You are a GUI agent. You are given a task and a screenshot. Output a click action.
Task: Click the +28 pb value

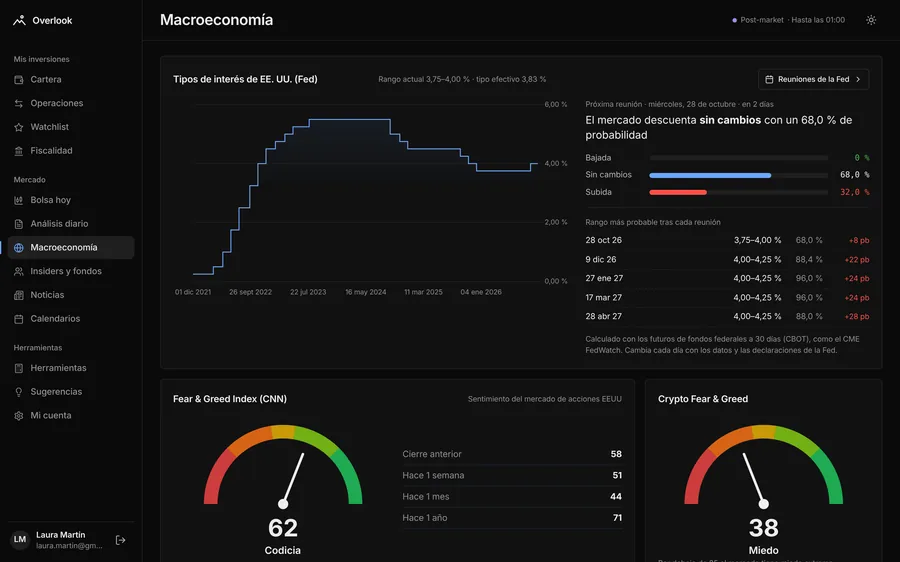857,316
